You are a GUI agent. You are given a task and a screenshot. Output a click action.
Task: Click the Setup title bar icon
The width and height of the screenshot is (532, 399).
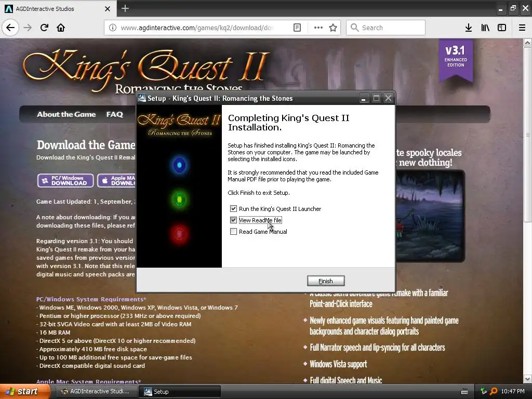tap(141, 98)
